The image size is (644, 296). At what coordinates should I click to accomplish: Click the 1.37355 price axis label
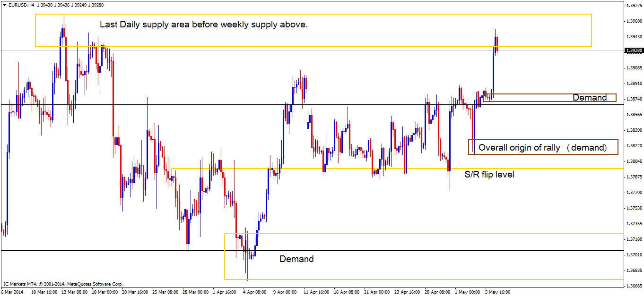[634, 224]
